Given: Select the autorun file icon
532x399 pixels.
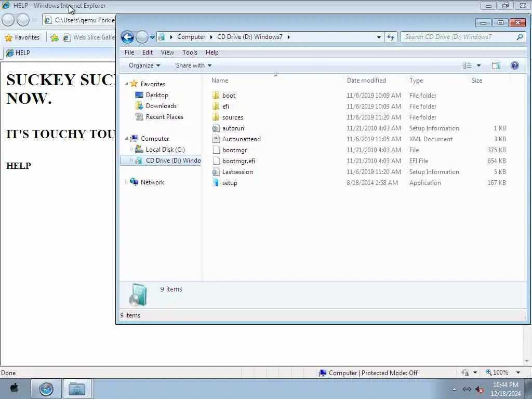Looking at the screenshot, I should tap(216, 128).
